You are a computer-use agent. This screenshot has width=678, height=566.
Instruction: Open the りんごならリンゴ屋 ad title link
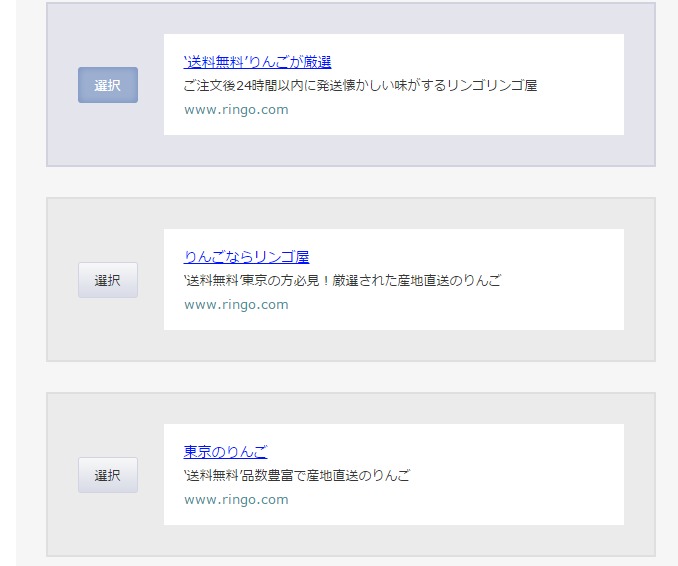coord(246,257)
